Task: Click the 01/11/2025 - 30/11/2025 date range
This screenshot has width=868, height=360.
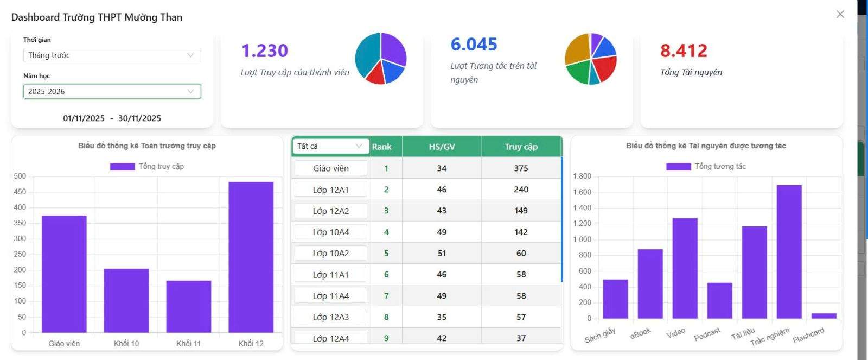Action: (x=112, y=118)
